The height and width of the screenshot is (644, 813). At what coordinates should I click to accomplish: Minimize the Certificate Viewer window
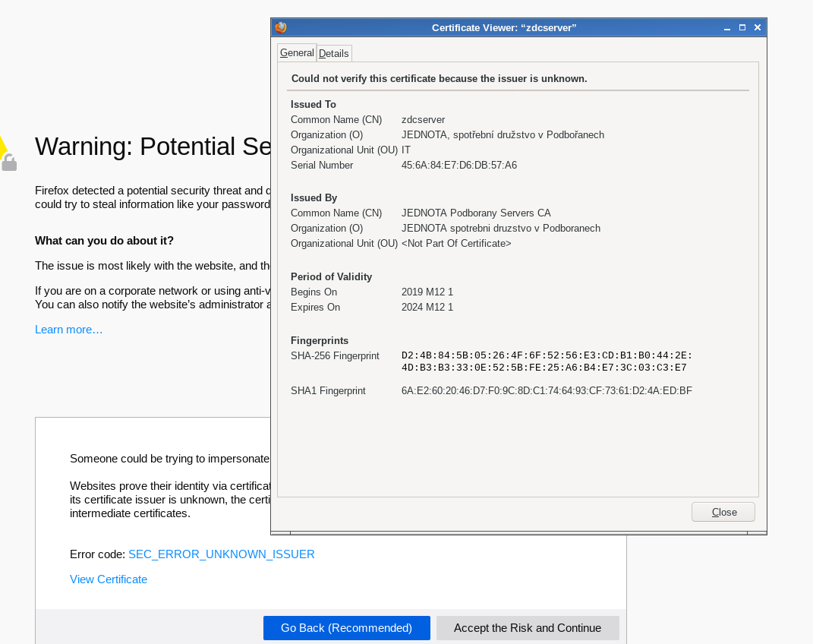coord(727,28)
